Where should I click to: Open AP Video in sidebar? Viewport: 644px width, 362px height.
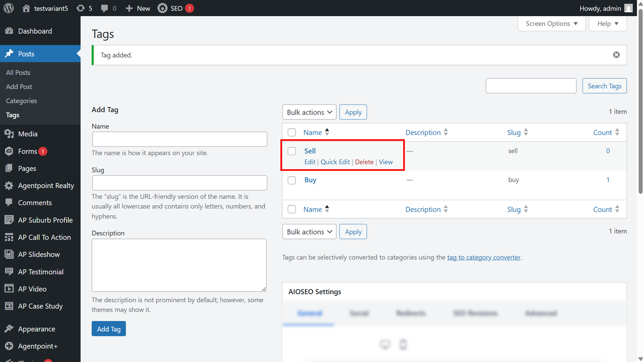click(x=40, y=289)
